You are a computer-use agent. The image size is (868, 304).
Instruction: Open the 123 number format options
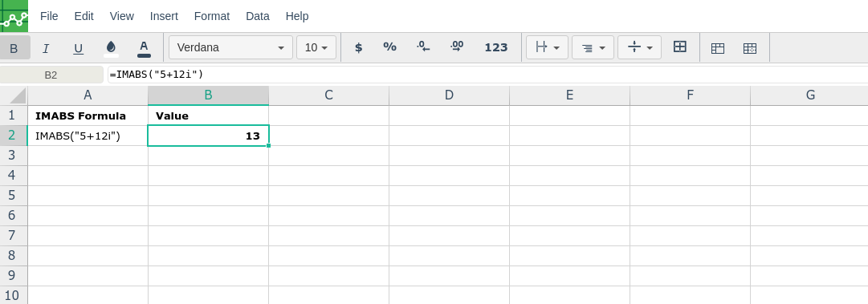pos(496,47)
